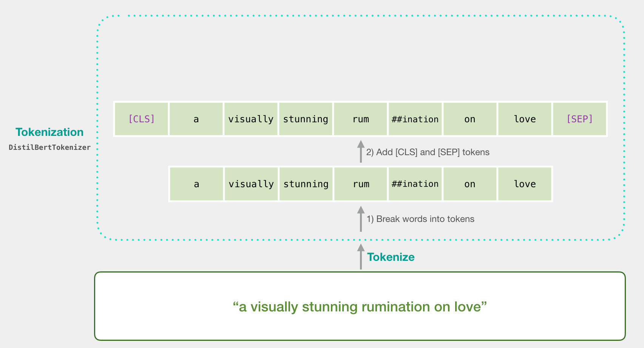Select 'love' token in top row
The width and height of the screenshot is (644, 348).
[525, 119]
